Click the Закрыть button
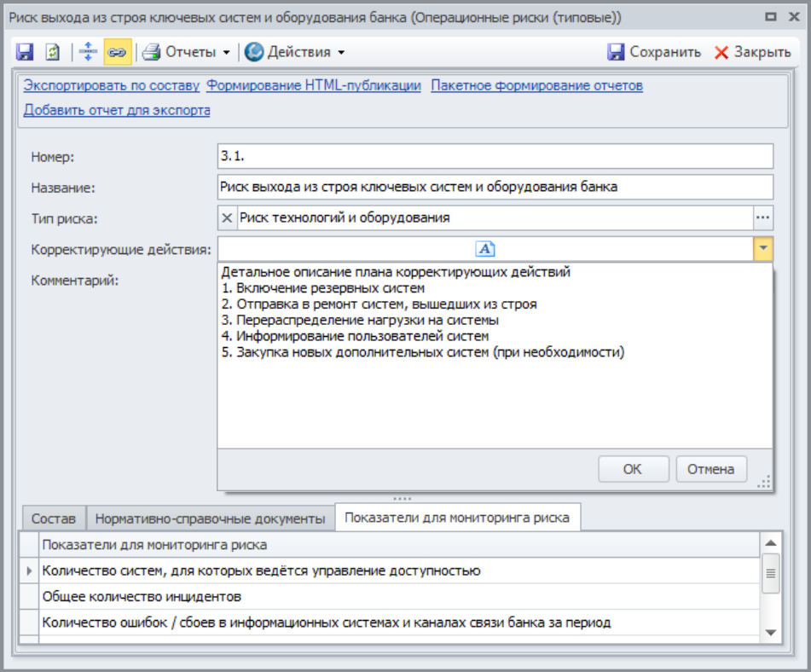 pyautogui.click(x=752, y=52)
